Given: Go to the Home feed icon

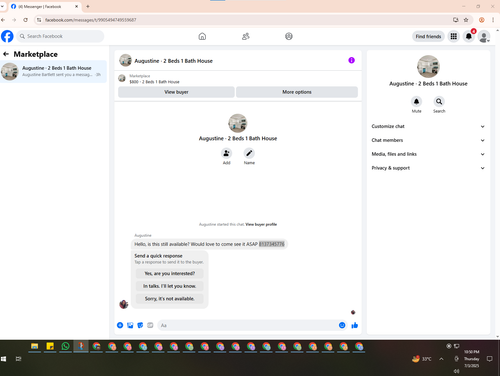Looking at the screenshot, I should tap(202, 36).
